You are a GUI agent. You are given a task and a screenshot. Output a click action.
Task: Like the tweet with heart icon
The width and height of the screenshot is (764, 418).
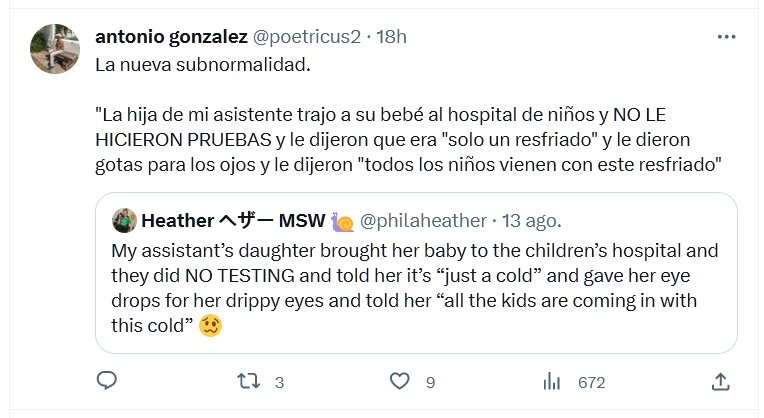pos(400,381)
